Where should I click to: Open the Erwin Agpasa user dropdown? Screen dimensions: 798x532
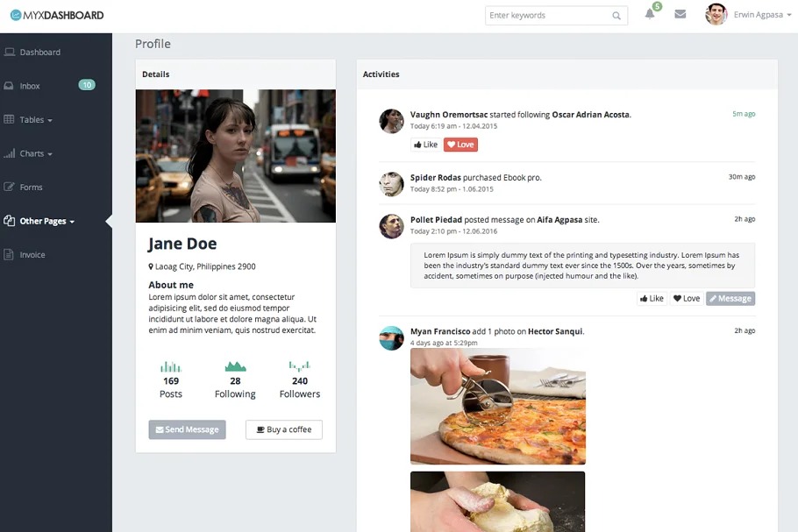pyautogui.click(x=745, y=15)
